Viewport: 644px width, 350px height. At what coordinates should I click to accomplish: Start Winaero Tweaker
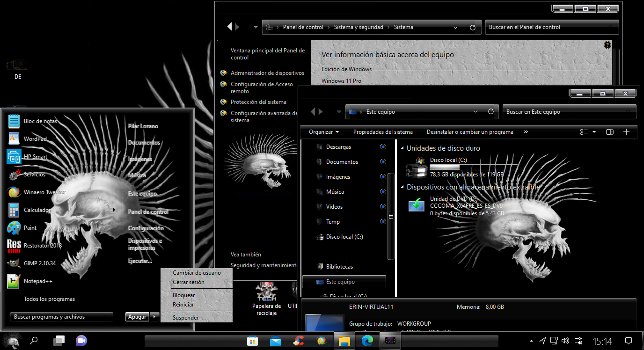pyautogui.click(x=44, y=192)
